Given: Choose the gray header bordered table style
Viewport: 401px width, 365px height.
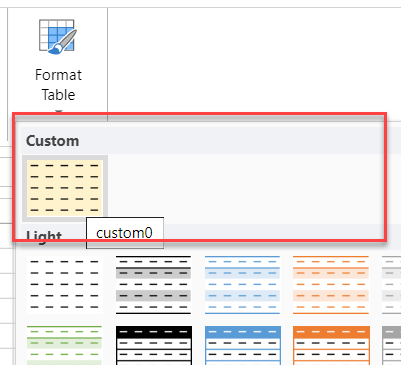Looking at the screenshot, I should (391, 345).
